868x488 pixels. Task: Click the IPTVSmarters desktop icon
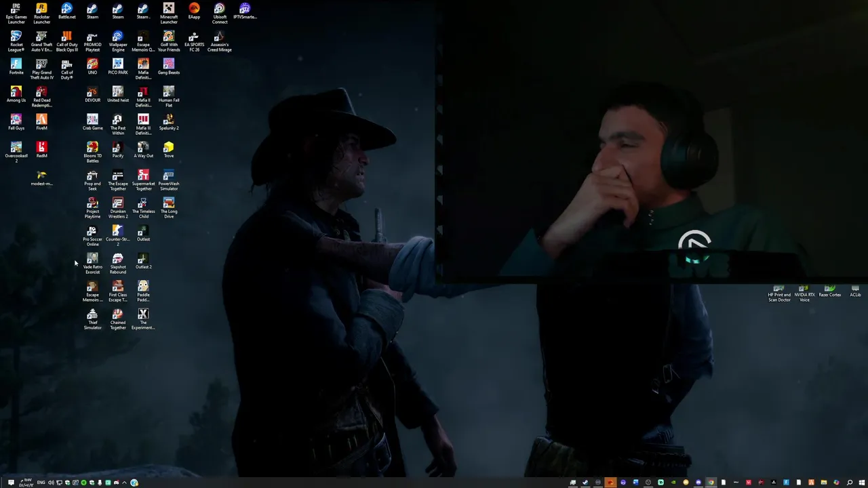[x=245, y=11]
